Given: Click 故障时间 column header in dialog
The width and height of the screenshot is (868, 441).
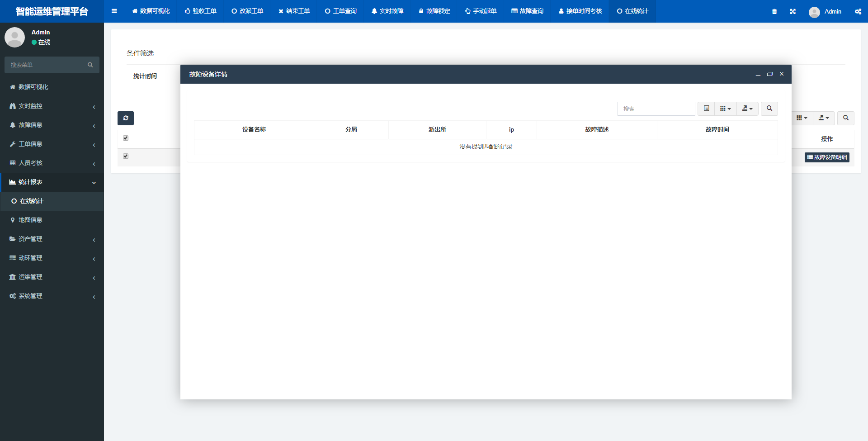Looking at the screenshot, I should [x=717, y=130].
